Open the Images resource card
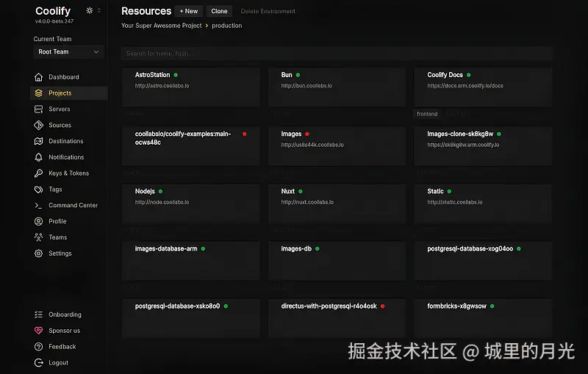Image resolution: width=588 pixels, height=374 pixels. coord(337,145)
